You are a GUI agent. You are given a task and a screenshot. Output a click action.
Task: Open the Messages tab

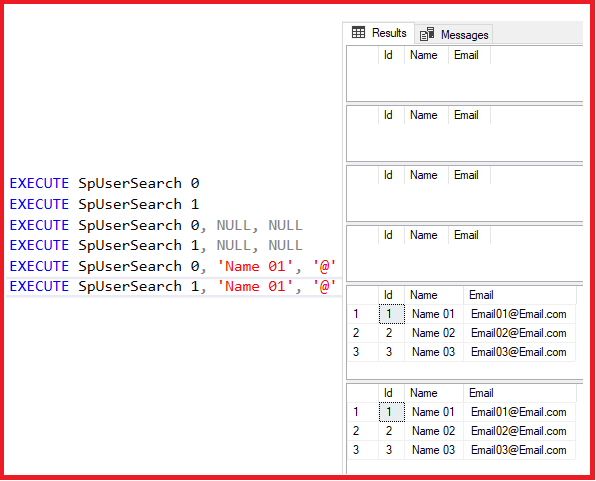click(454, 35)
